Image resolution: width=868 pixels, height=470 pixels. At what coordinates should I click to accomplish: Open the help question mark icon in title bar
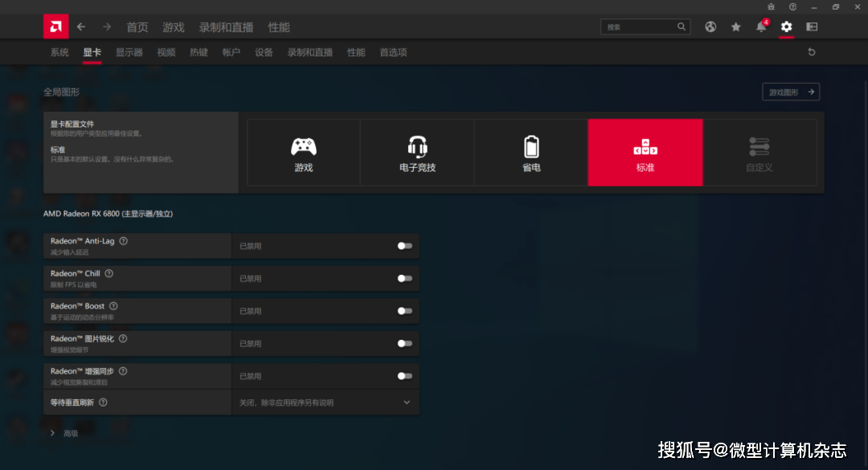pyautogui.click(x=792, y=6)
